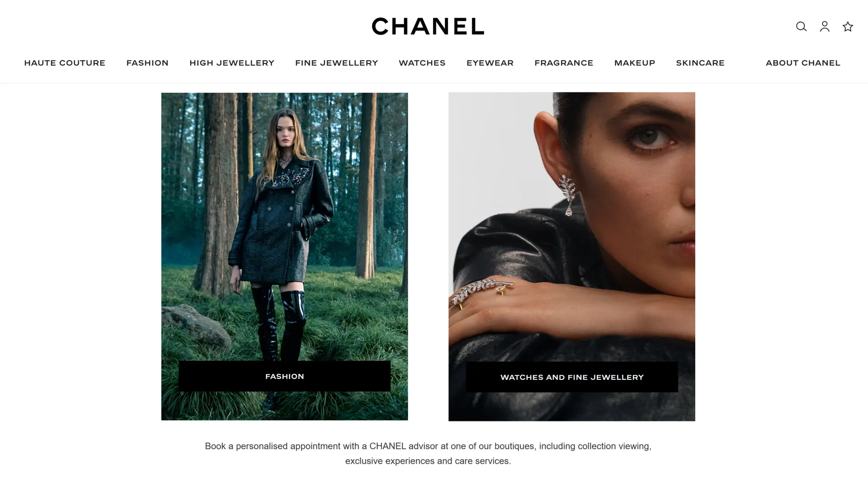Screen dimensions: 868x480
Task: Select High Jewellery in navigation
Action: [232, 63]
